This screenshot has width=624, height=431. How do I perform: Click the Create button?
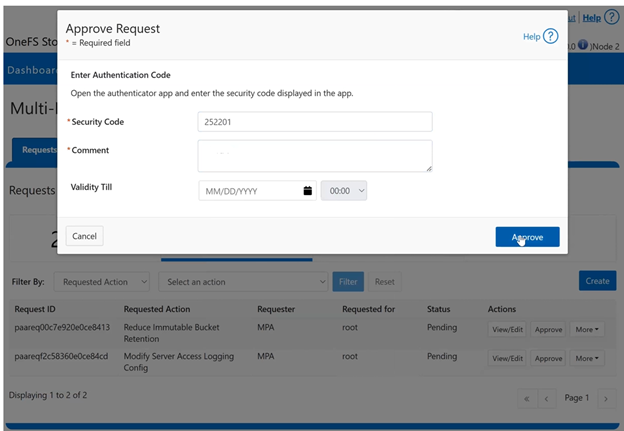[597, 281]
